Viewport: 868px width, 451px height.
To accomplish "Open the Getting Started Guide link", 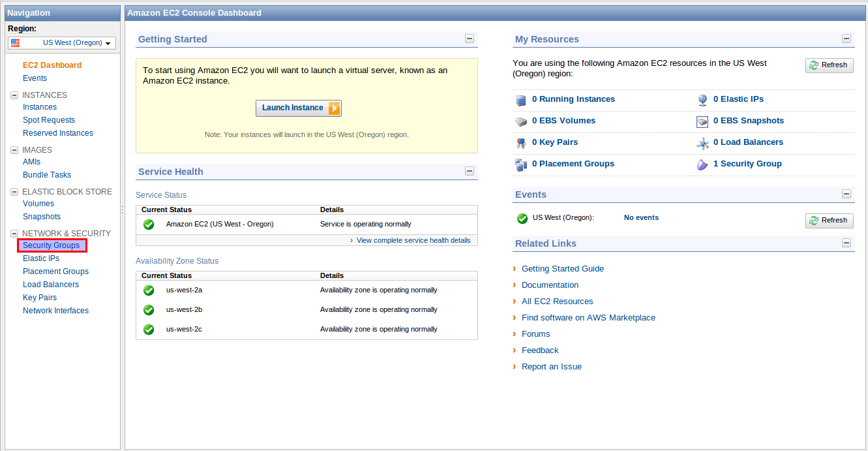I will point(563,269).
